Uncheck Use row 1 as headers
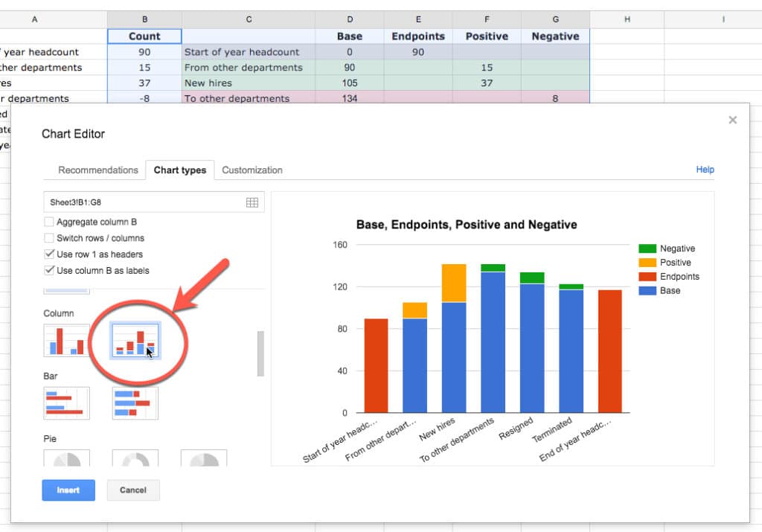762x532 pixels. click(x=49, y=252)
